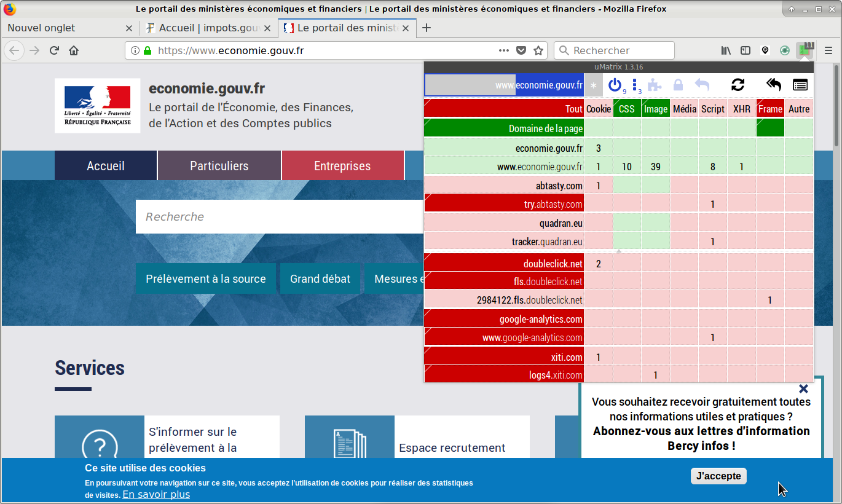
Task: Click the logs4.xiti.com hostname cell
Action: tap(504, 374)
